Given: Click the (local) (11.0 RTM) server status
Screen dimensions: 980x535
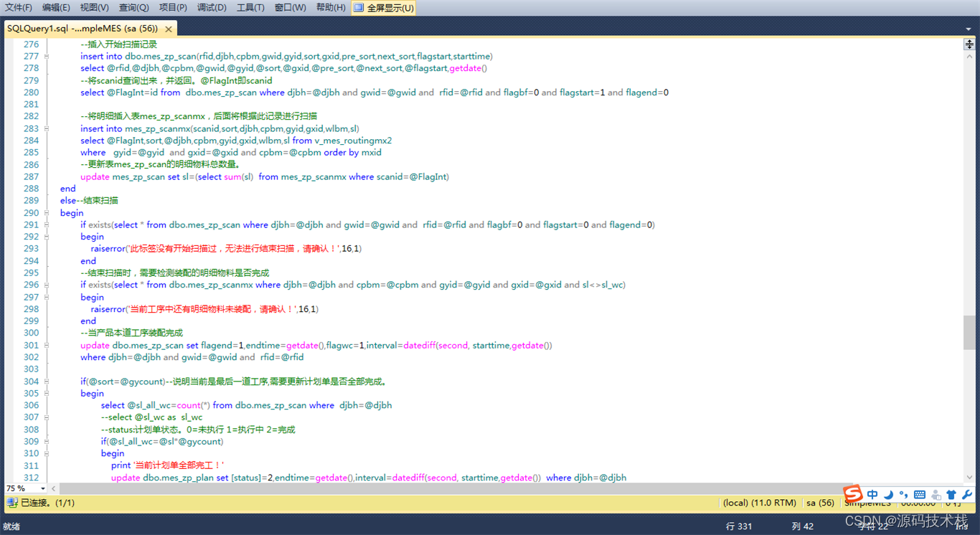Looking at the screenshot, I should [760, 503].
